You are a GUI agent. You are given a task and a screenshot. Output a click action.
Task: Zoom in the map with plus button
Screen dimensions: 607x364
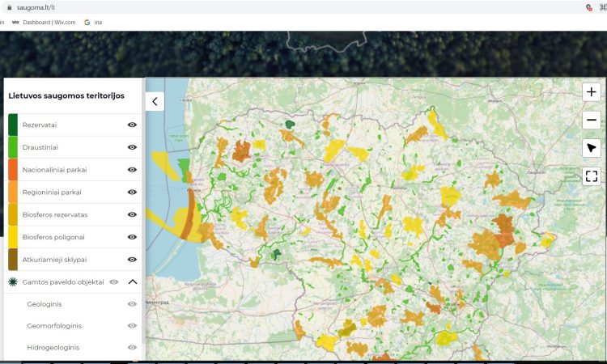(591, 92)
